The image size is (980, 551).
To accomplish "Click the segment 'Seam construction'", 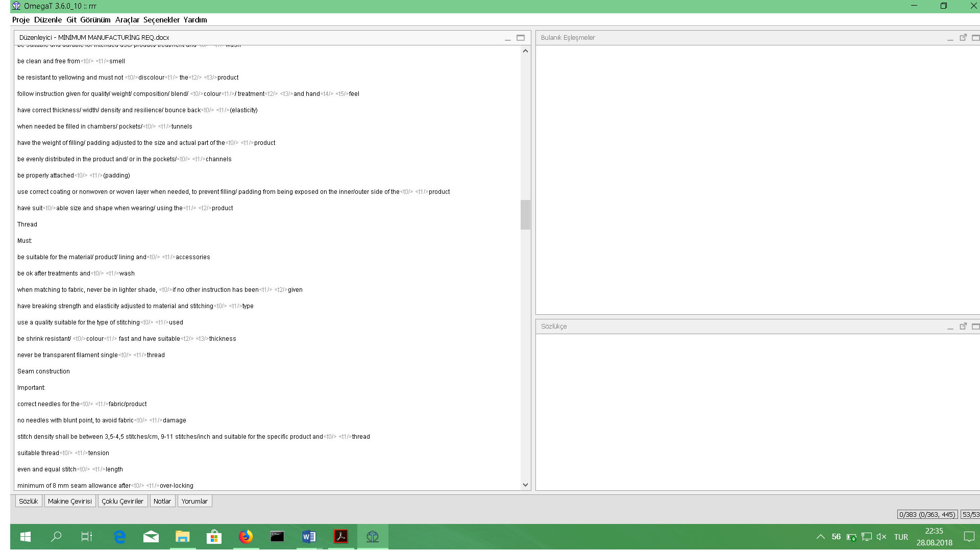I will (43, 371).
